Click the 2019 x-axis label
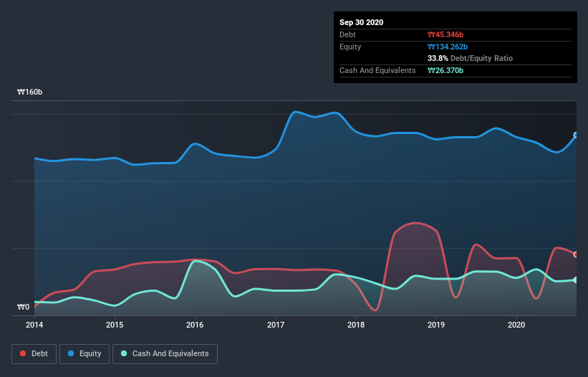Viewport: 588px width, 377px height. tap(435, 325)
